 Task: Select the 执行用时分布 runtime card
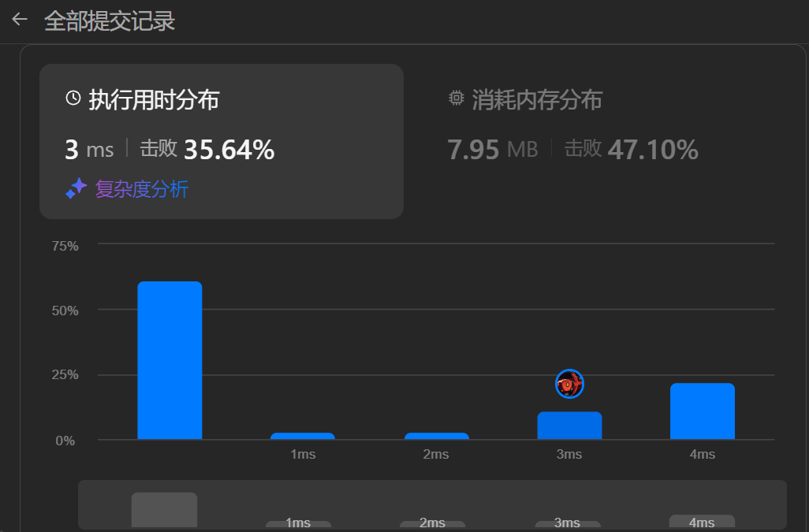pyautogui.click(x=222, y=141)
